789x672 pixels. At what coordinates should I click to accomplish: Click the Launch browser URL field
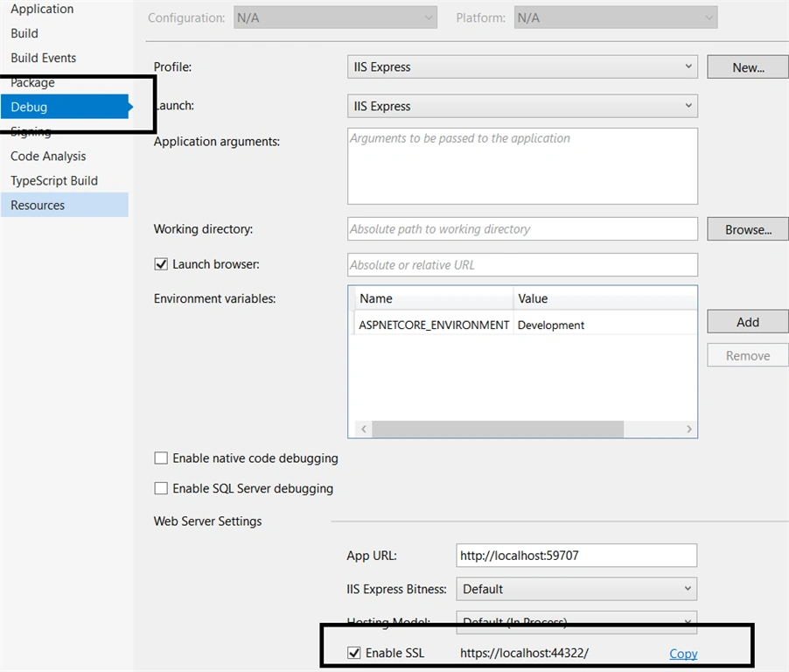(522, 265)
